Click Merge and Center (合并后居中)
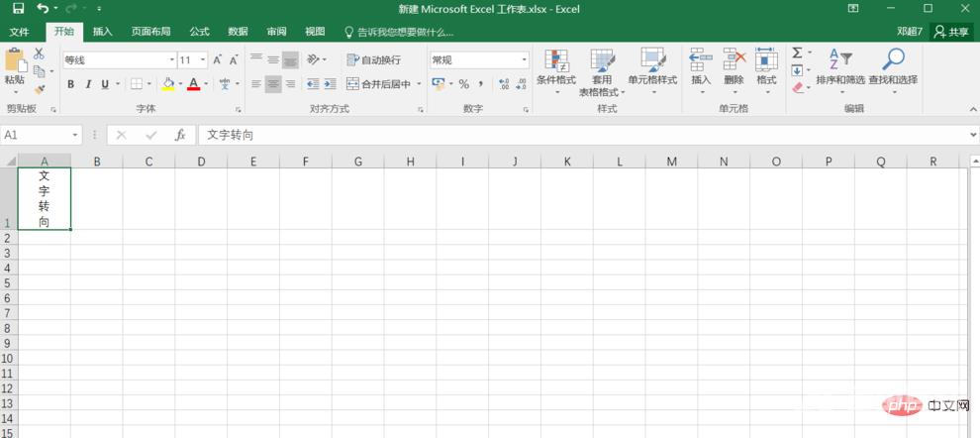The width and height of the screenshot is (980, 438). [x=384, y=84]
